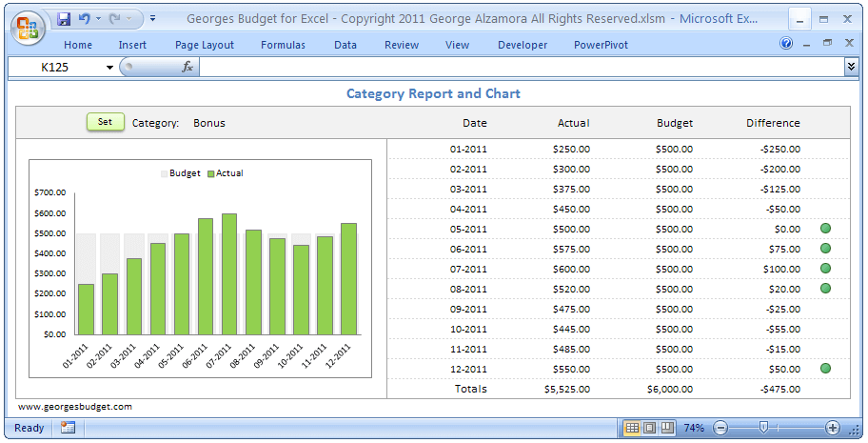Open the Customize Quick Access Toolbar dropdown
The height and width of the screenshot is (443, 868).
(152, 19)
